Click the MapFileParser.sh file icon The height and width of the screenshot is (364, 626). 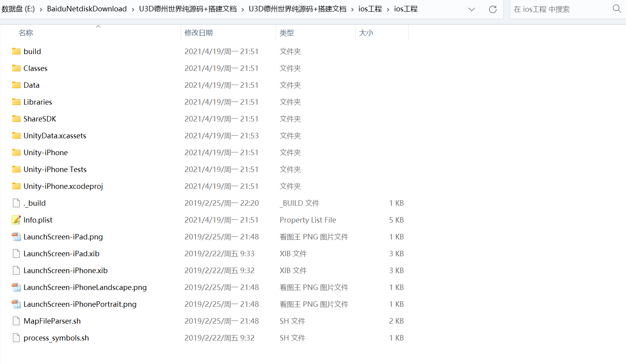point(16,321)
